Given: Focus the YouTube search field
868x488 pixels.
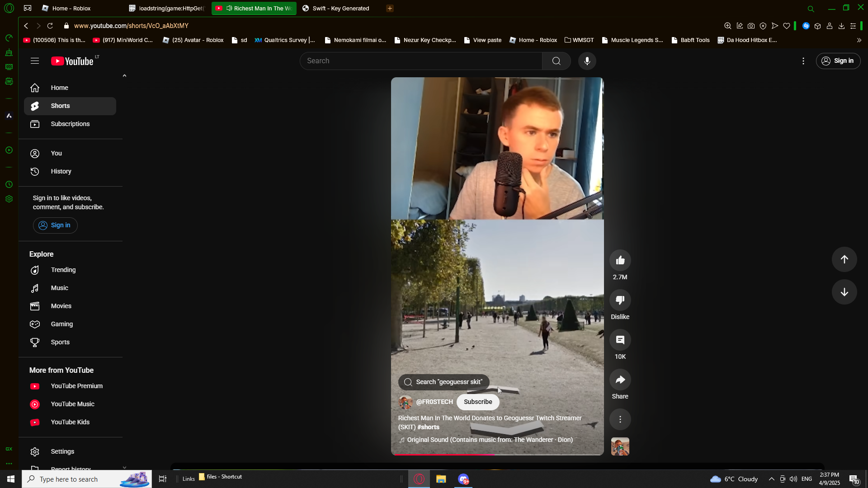Looking at the screenshot, I should click(421, 61).
